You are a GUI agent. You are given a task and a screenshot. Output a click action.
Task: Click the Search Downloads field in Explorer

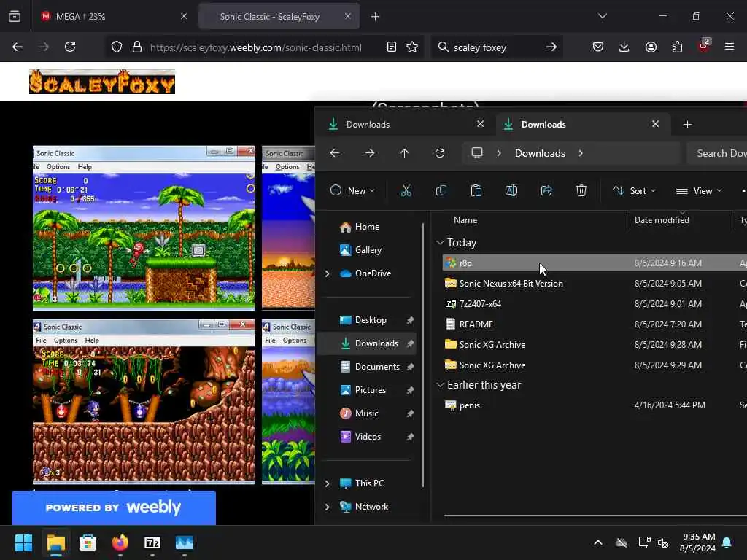[717, 153]
